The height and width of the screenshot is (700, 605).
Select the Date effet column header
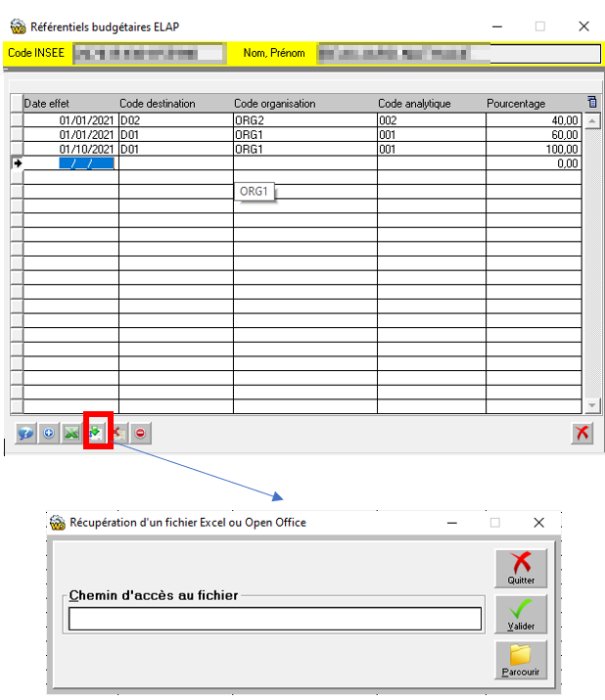click(x=71, y=104)
